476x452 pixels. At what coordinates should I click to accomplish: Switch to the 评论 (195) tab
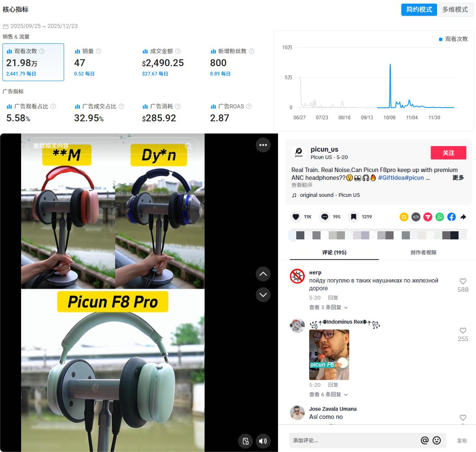pyautogui.click(x=334, y=252)
